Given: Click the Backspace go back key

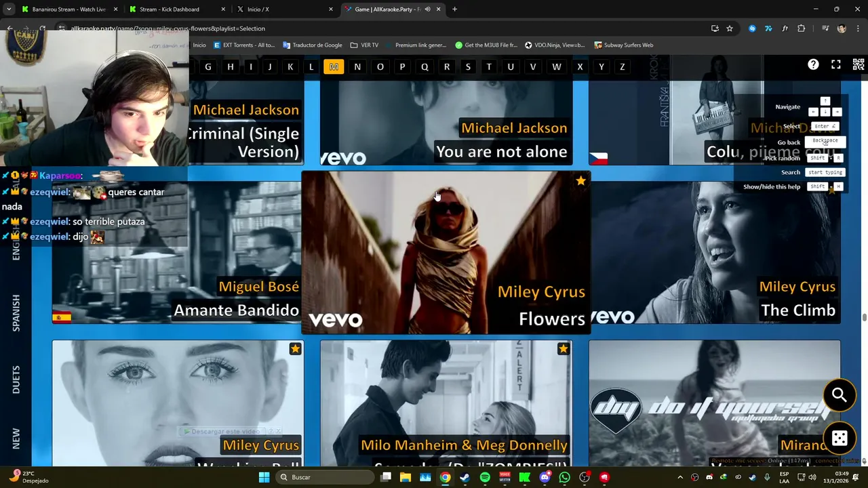Looking at the screenshot, I should tap(825, 141).
